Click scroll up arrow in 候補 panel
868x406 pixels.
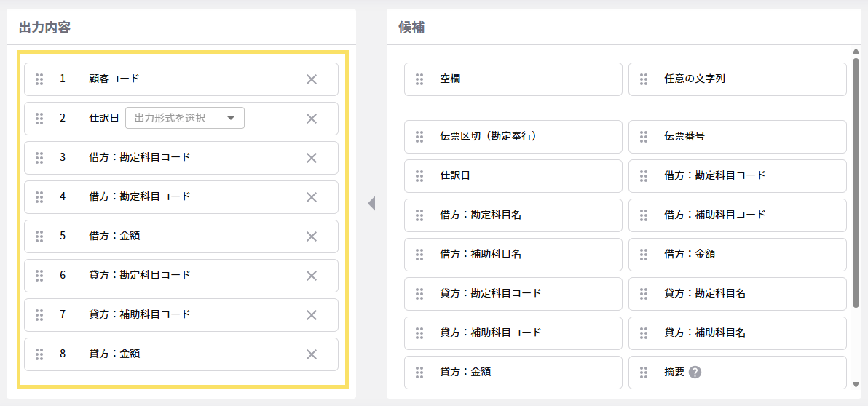(856, 51)
